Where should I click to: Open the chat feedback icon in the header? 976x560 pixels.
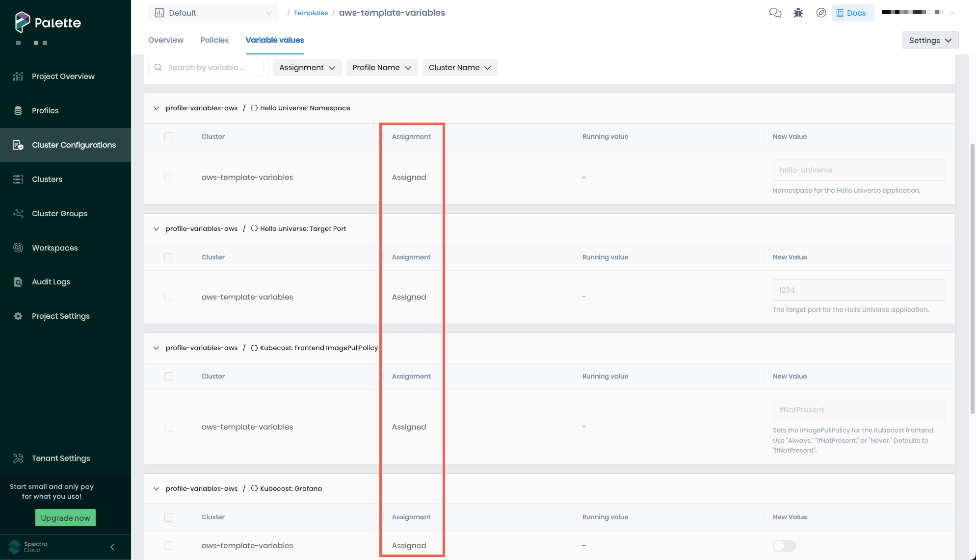click(775, 13)
